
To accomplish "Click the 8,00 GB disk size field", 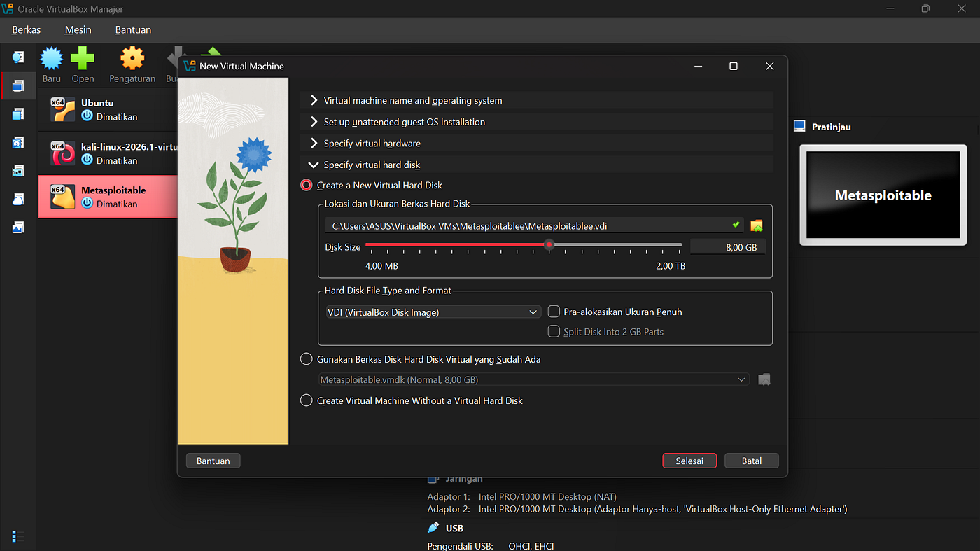I will [x=728, y=246].
